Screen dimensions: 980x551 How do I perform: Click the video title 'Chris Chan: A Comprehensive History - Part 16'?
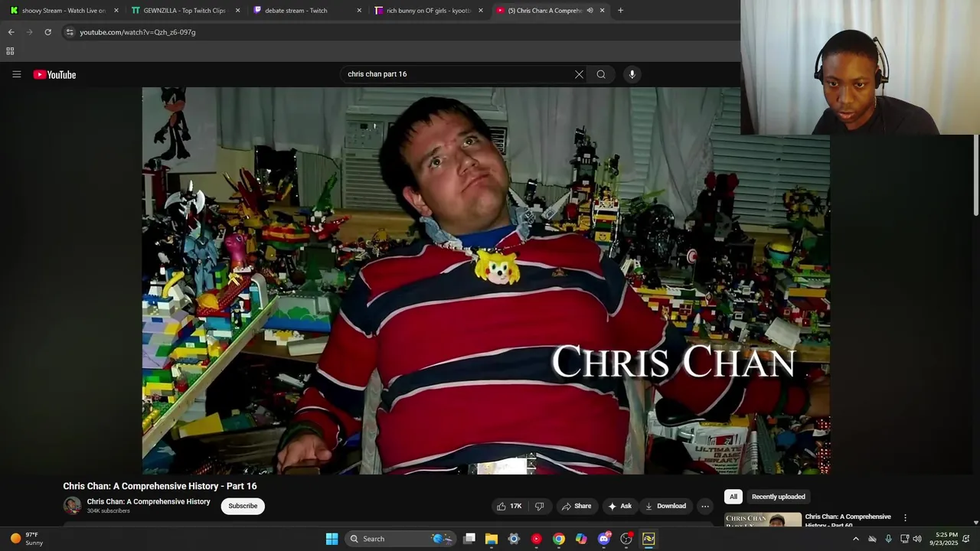160,486
